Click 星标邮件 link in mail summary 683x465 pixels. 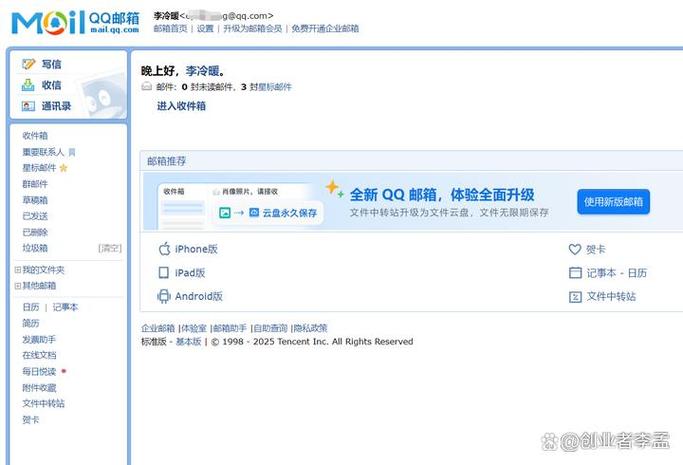click(x=275, y=87)
